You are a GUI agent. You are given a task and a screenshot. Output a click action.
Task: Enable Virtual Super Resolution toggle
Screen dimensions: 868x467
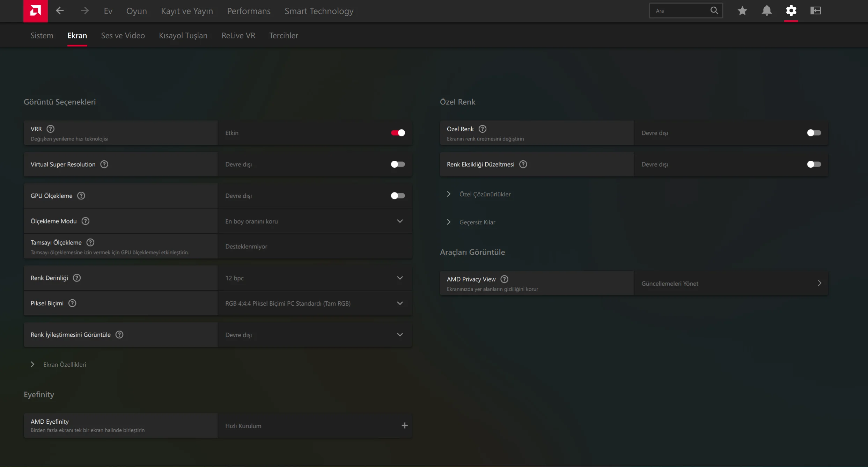click(398, 164)
